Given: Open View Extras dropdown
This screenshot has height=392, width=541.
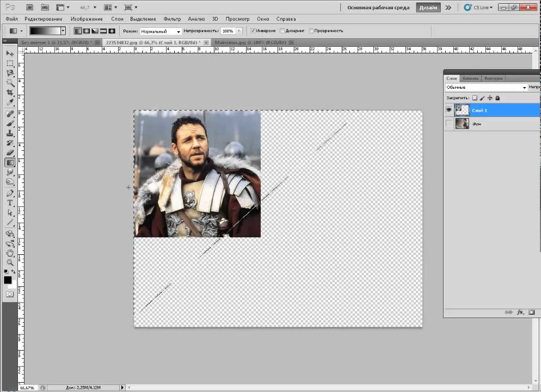Looking at the screenshot, I should (x=63, y=7).
